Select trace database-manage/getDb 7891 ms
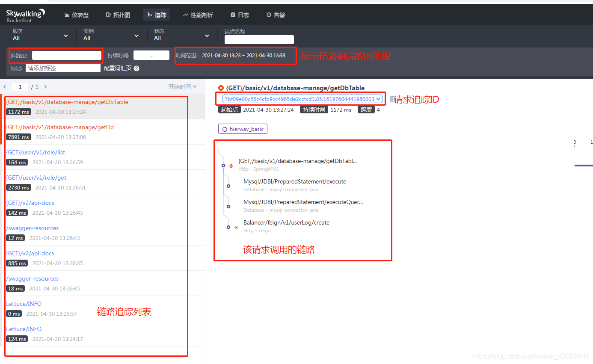The height and width of the screenshot is (364, 593). pos(103,132)
